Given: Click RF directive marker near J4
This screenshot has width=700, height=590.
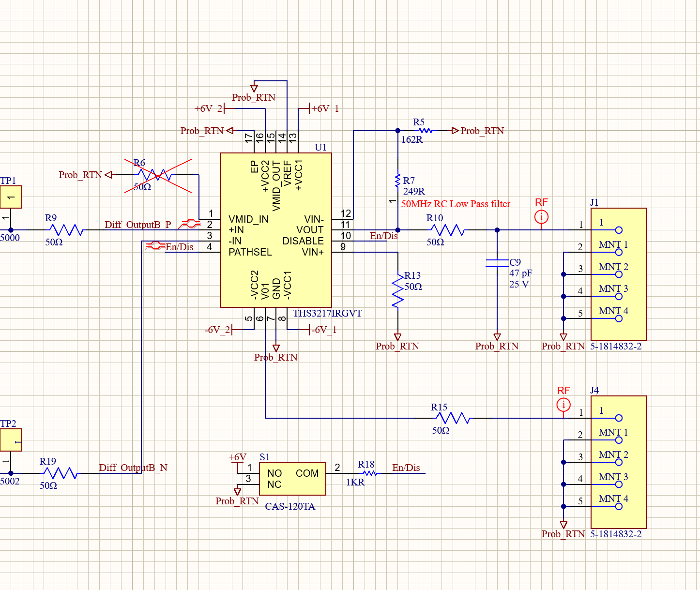Looking at the screenshot, I should 563,405.
